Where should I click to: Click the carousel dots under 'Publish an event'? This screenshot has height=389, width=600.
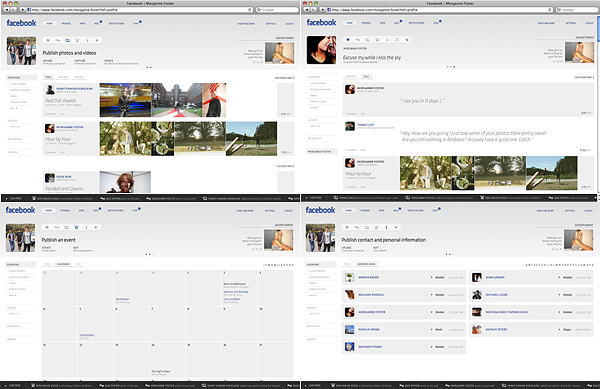150,254
